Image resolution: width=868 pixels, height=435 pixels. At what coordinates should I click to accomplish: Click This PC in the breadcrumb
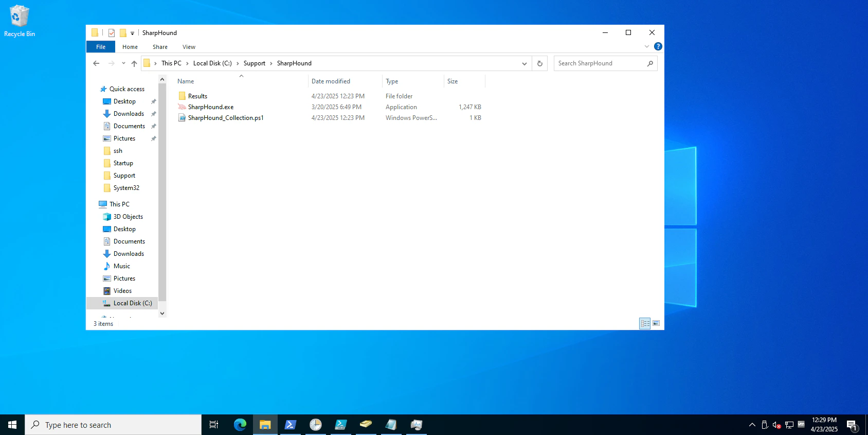[171, 63]
